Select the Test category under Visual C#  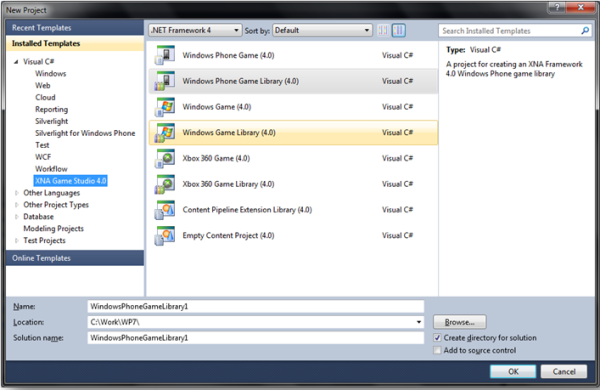point(42,145)
